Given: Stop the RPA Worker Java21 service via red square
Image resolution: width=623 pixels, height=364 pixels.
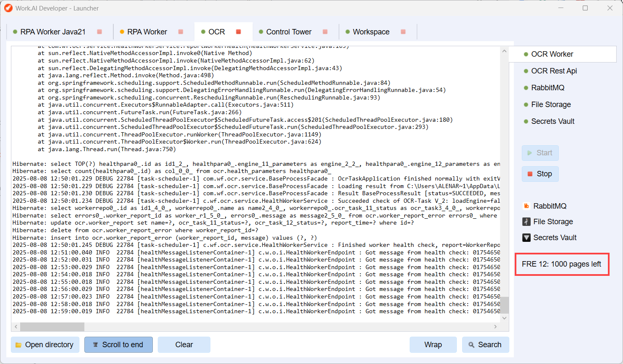Looking at the screenshot, I should (99, 32).
